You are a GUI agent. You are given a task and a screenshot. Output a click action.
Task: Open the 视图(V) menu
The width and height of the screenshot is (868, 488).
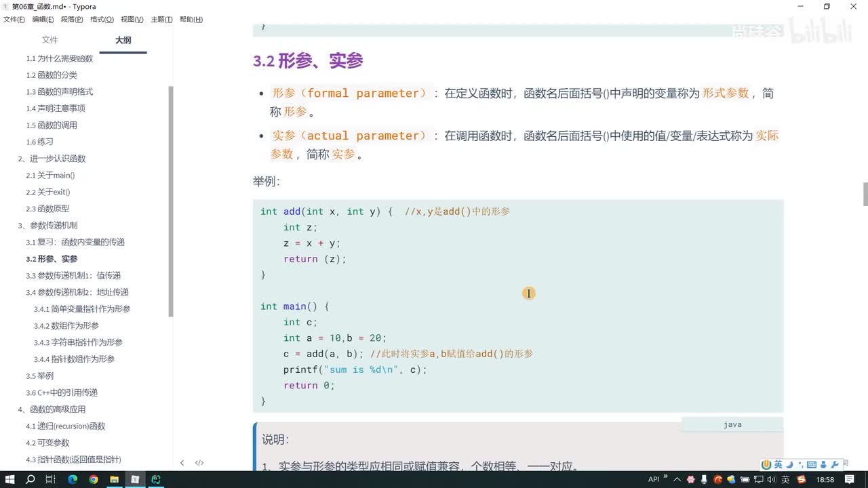point(132,20)
